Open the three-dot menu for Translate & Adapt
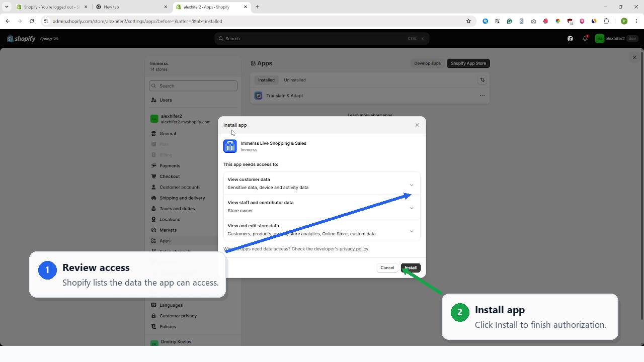This screenshot has width=644, height=362. click(482, 96)
